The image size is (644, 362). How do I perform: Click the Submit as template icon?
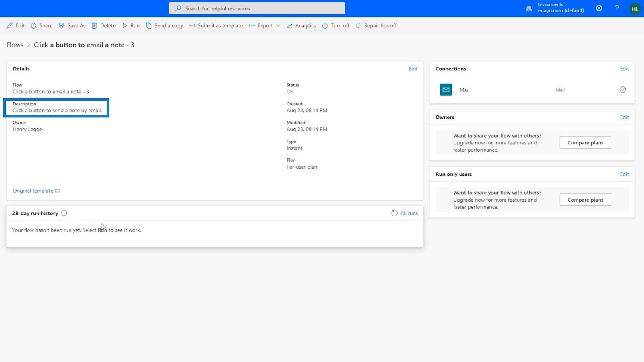[x=192, y=25]
